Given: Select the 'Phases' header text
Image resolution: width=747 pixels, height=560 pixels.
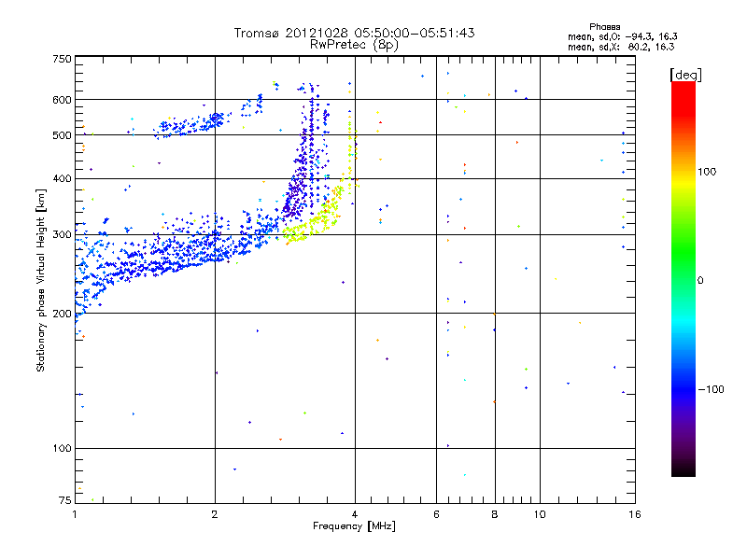Looking at the screenshot, I should (604, 27).
